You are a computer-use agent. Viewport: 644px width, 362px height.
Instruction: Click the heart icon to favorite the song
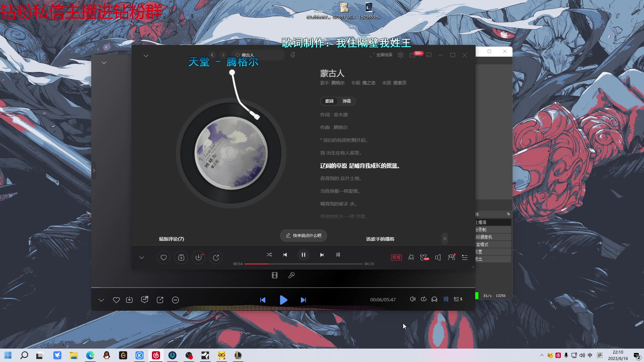pyautogui.click(x=163, y=257)
